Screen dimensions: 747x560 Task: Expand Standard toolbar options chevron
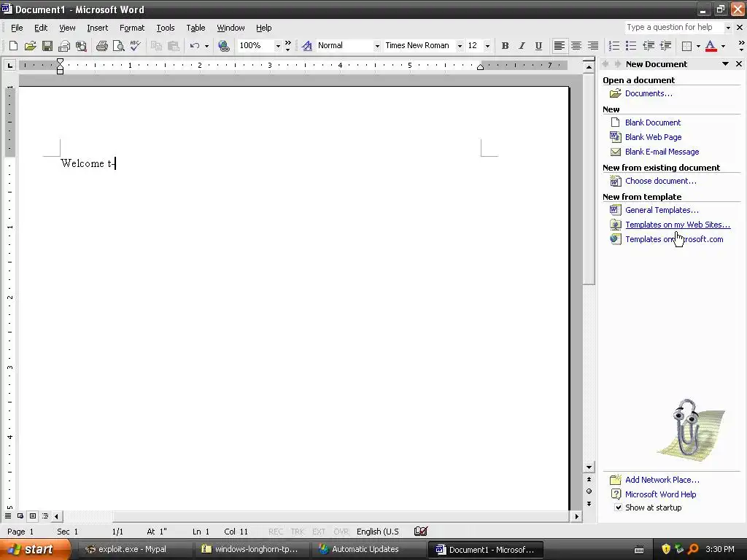(287, 46)
